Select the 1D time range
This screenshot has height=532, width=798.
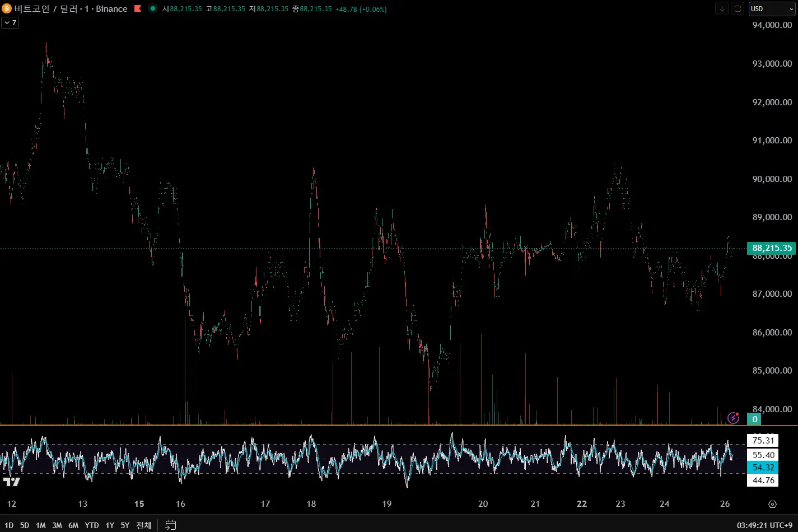tap(9, 525)
